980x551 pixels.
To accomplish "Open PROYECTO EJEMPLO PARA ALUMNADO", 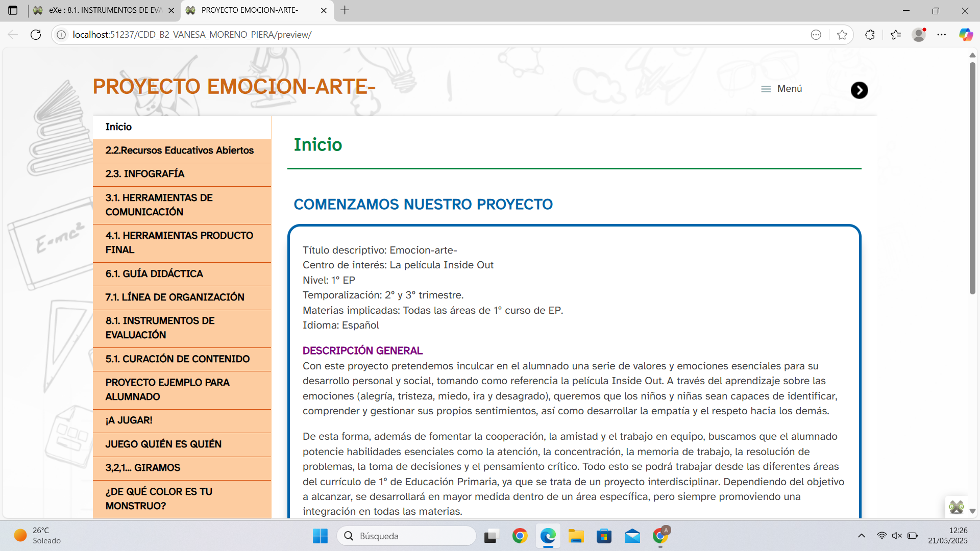I will pos(182,390).
